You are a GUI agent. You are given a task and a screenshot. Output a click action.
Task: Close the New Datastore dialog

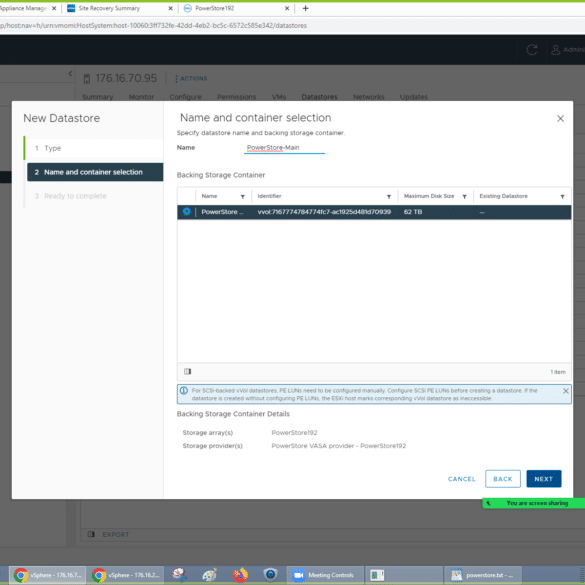click(560, 119)
